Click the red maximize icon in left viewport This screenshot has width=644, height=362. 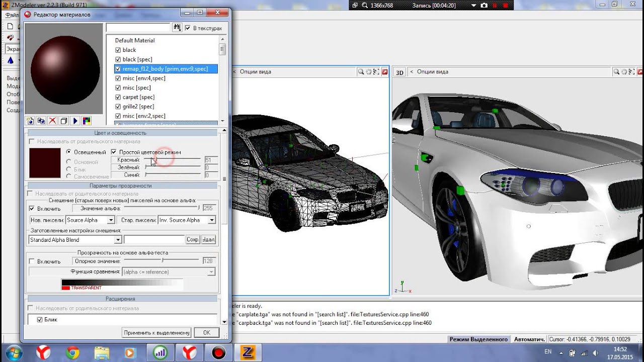[x=384, y=72]
